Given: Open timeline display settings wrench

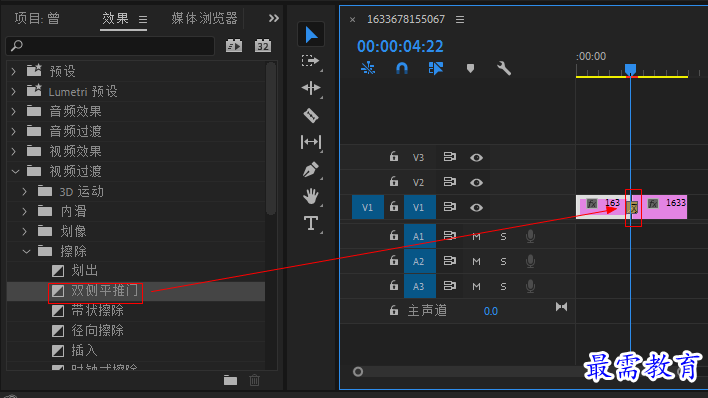Looking at the screenshot, I should click(504, 68).
